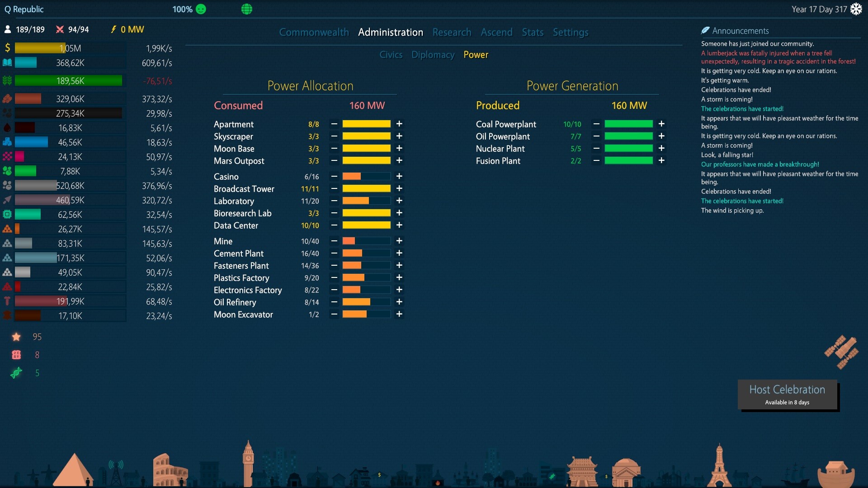
Task: Click the satellite icon above Host Celebration
Action: click(x=842, y=352)
